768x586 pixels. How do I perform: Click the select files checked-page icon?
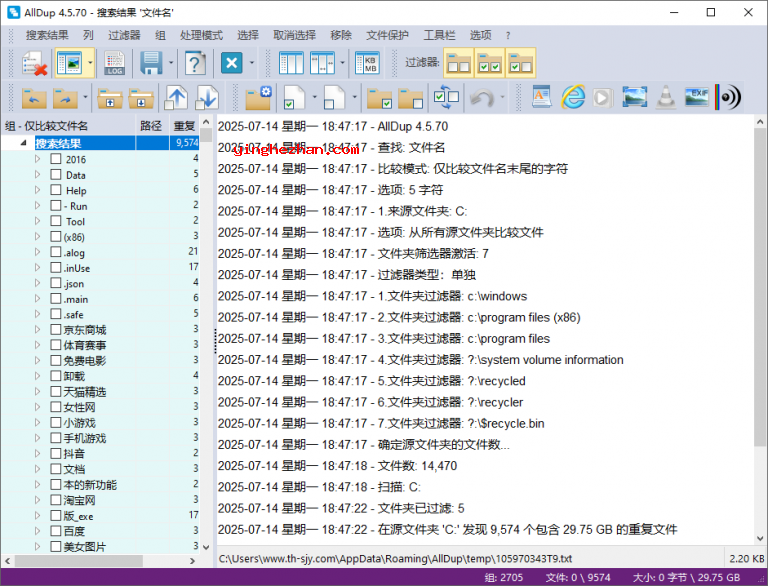[x=294, y=97]
